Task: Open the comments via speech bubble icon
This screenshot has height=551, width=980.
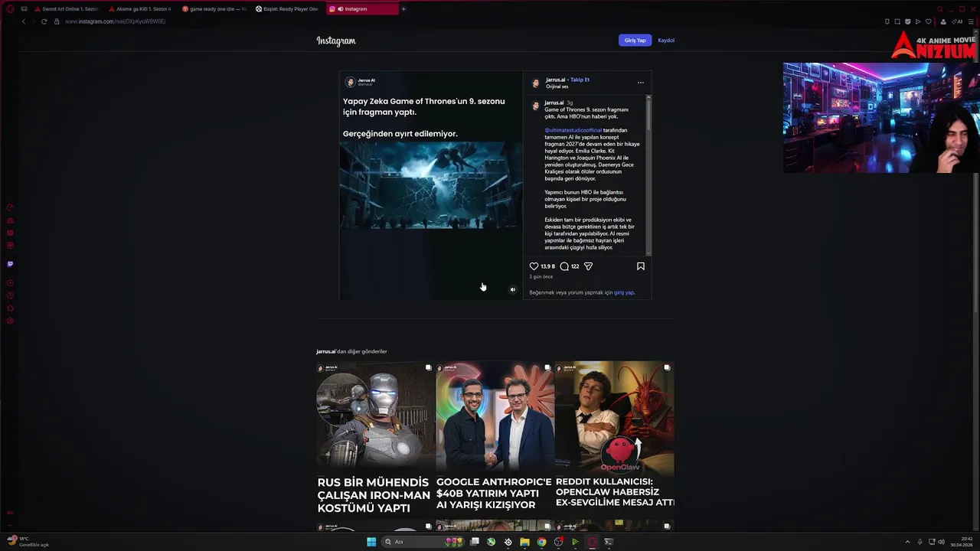Action: tap(564, 266)
